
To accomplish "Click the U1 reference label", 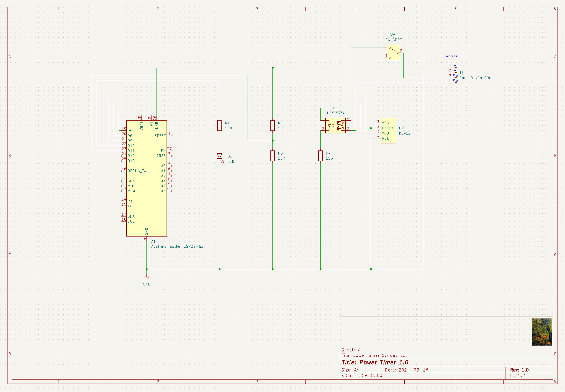I will click(335, 108).
